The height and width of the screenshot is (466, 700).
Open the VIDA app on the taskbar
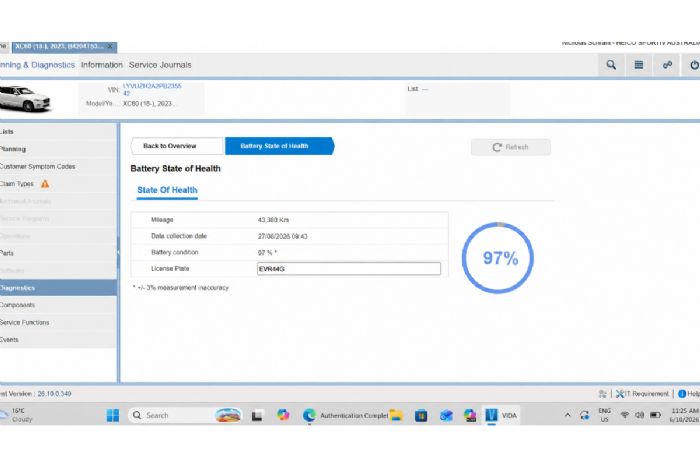tap(501, 416)
